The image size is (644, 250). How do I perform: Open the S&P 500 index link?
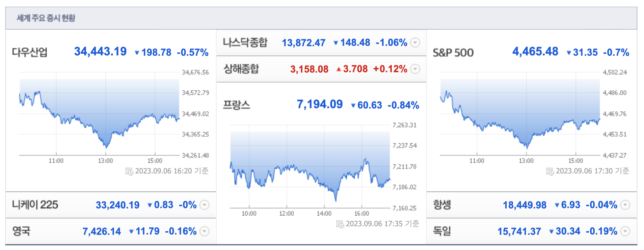[x=453, y=53]
